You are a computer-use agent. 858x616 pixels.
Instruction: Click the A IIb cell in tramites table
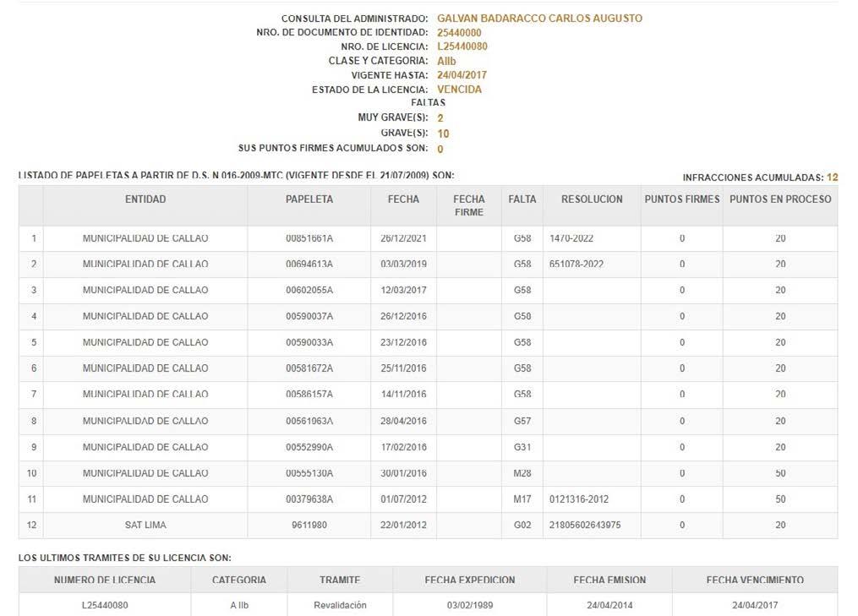pos(239,605)
